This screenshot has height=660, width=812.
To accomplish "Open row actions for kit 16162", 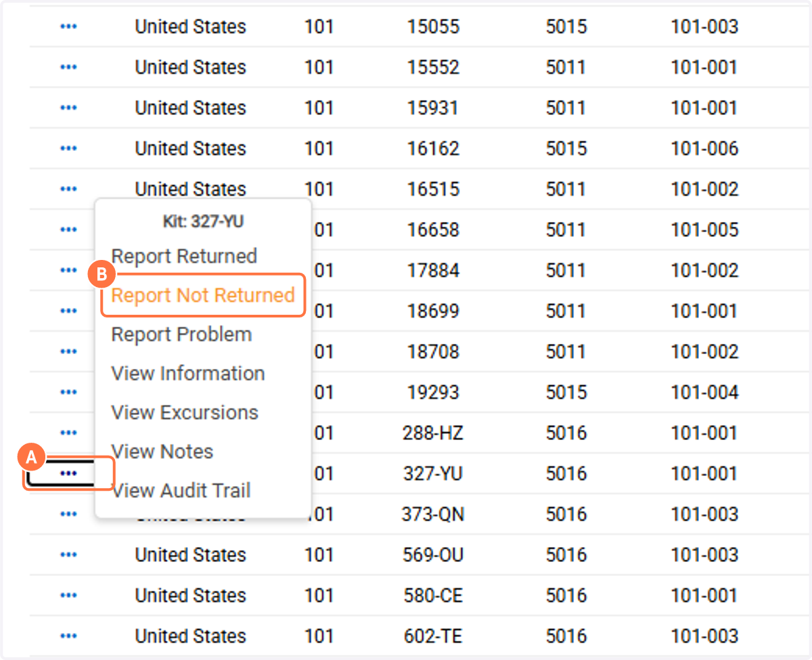I will pos(68,149).
